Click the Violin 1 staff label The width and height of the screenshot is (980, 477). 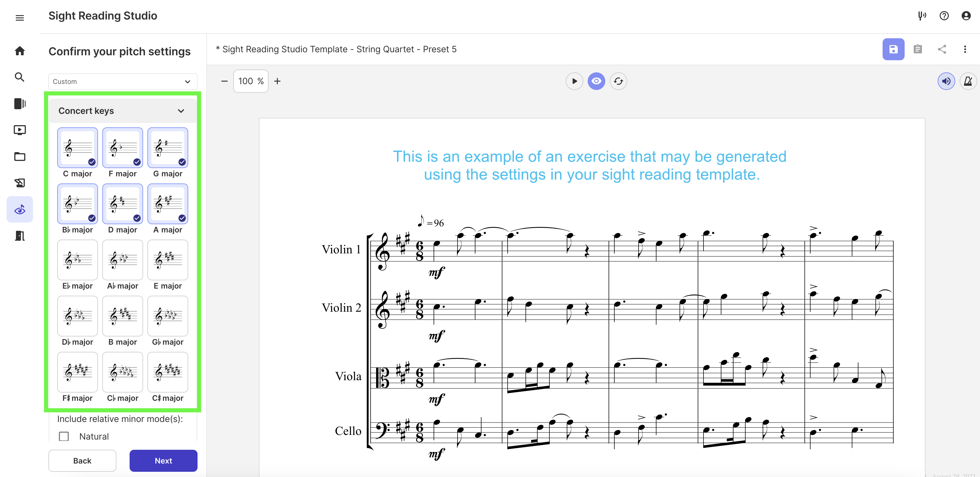click(x=341, y=250)
